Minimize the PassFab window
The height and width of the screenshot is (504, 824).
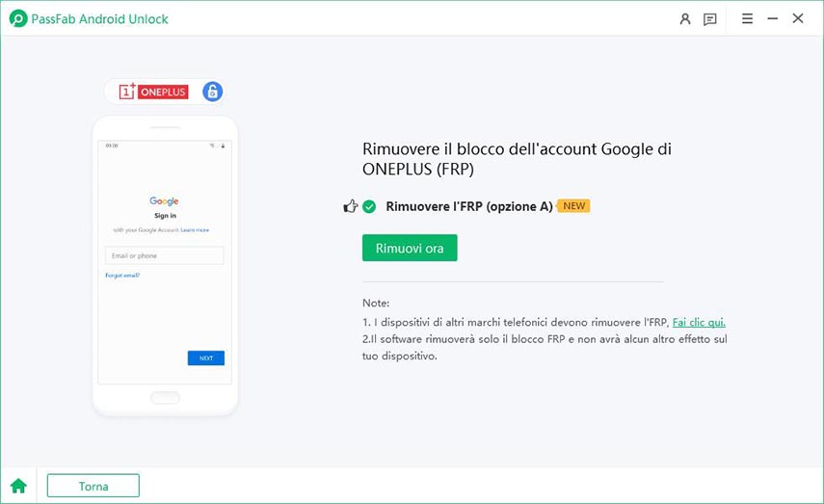(773, 18)
